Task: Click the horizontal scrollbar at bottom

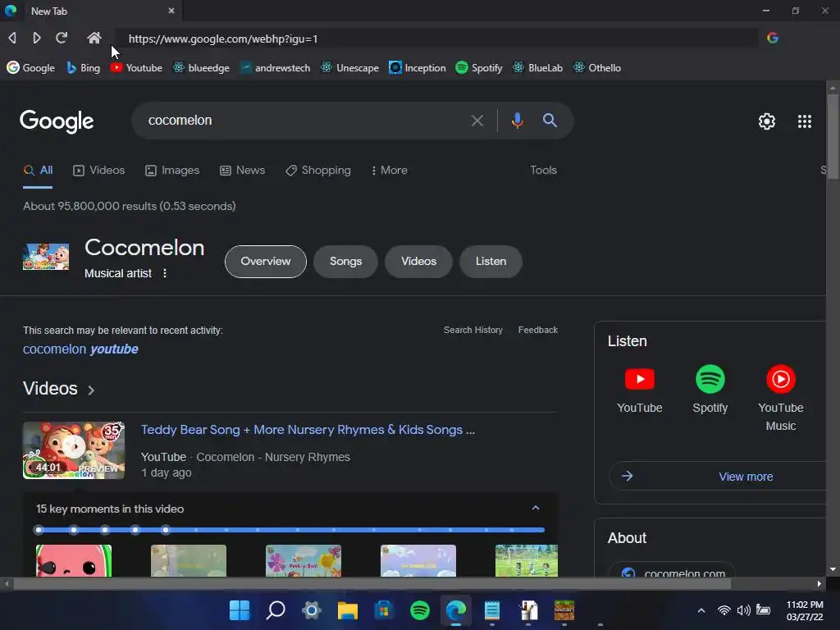Action: pyautogui.click(x=372, y=583)
